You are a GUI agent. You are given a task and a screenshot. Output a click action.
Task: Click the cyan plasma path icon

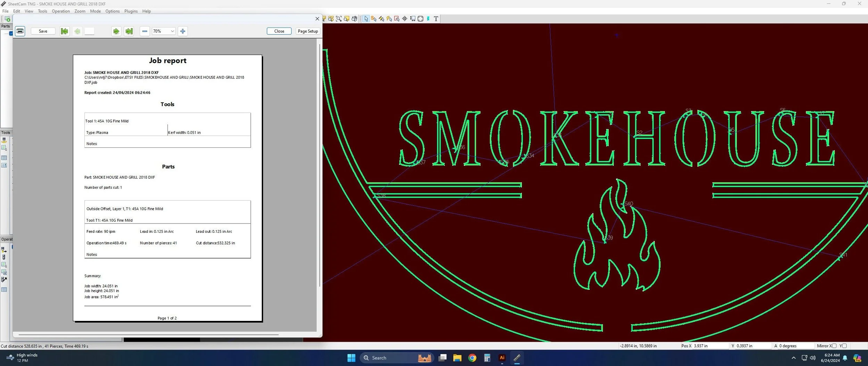coord(428,19)
